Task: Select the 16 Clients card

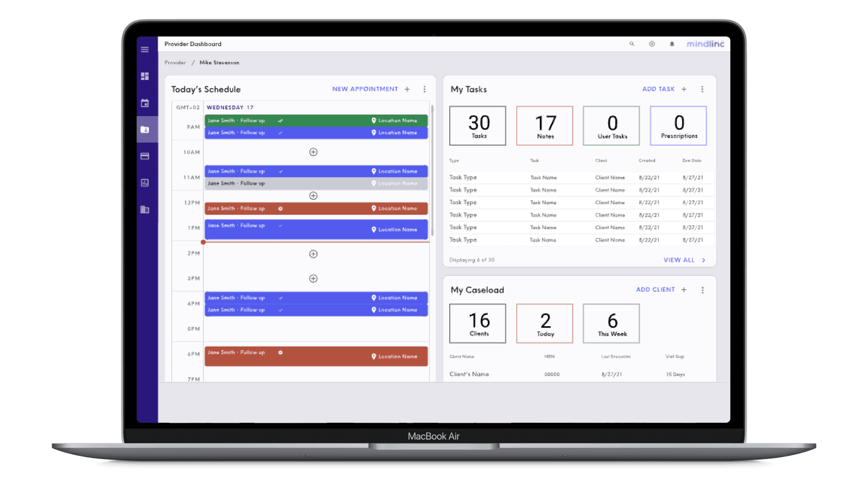Action: pyautogui.click(x=478, y=324)
